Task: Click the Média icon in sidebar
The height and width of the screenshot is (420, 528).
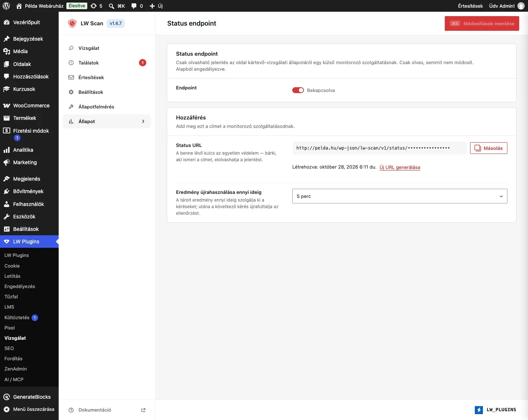Action: coord(7,51)
